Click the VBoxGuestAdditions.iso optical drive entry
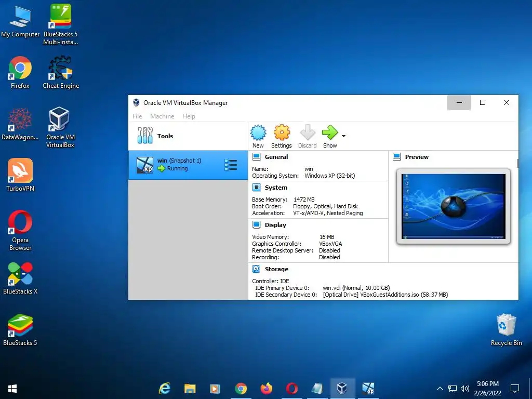Viewport: 532px width, 399px height. pyautogui.click(x=385, y=295)
